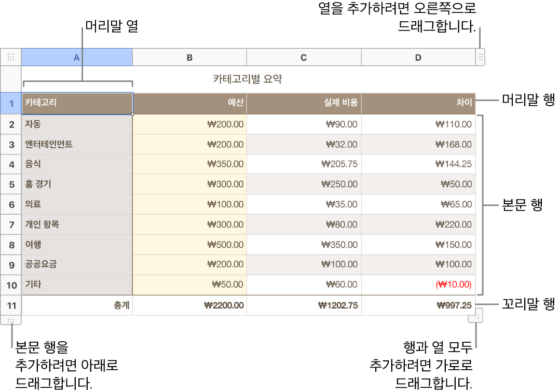Image resolution: width=560 pixels, height=392 pixels.
Task: Select column header D
Action: click(x=418, y=57)
